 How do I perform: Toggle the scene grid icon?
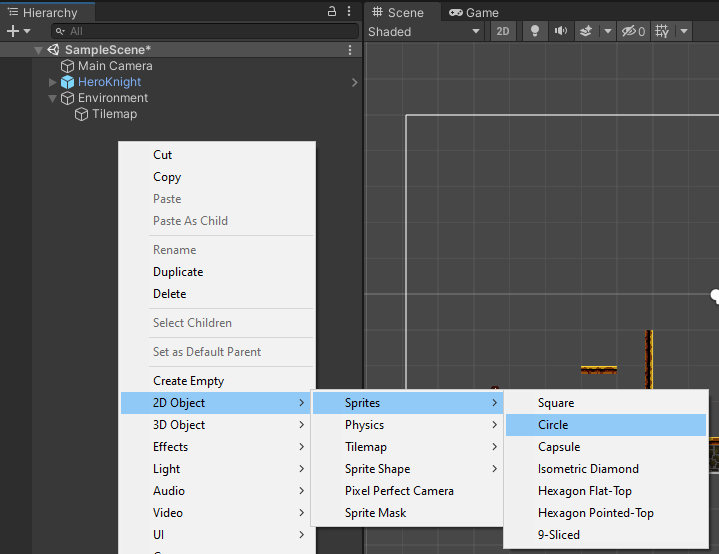point(662,31)
